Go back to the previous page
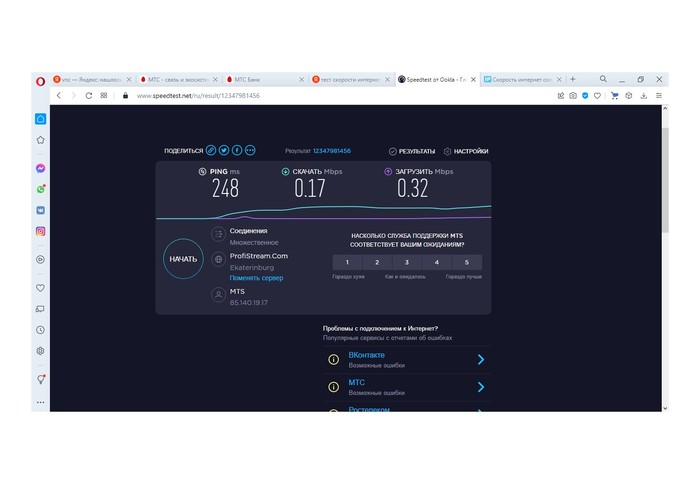 tap(58, 96)
